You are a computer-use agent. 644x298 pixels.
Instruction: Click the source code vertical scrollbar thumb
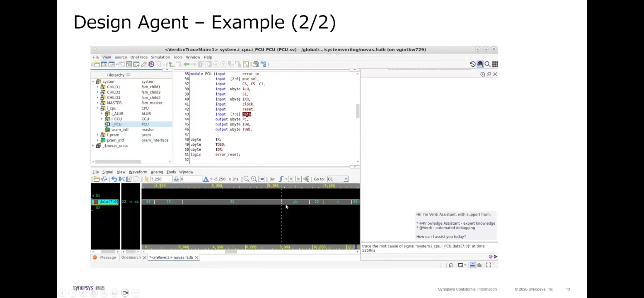[x=358, y=111]
